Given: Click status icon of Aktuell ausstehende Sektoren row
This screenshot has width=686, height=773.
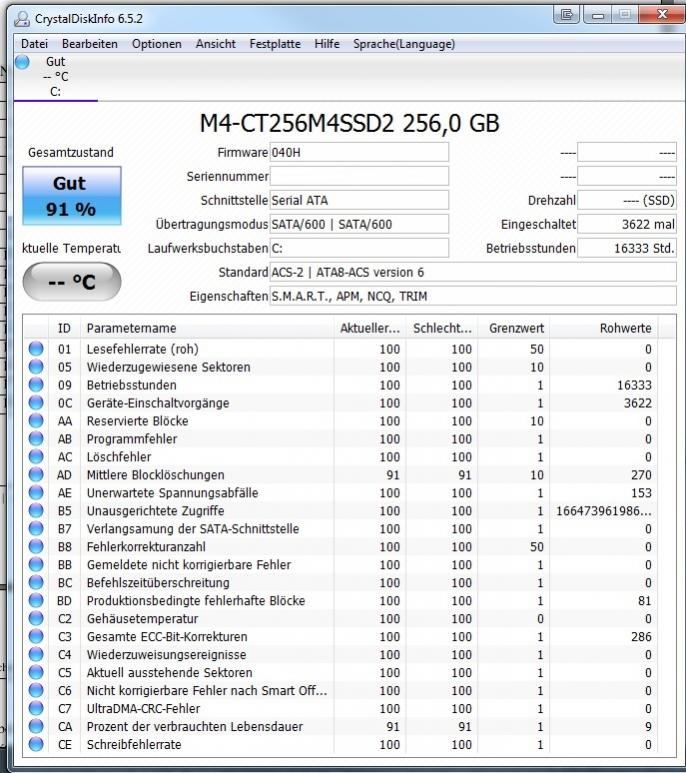Looking at the screenshot, I should (36, 672).
